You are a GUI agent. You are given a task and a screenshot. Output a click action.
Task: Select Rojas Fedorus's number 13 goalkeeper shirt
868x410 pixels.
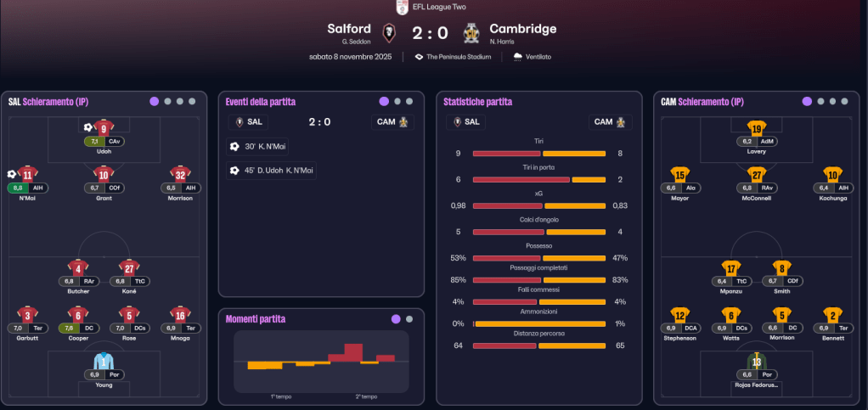pos(756,361)
